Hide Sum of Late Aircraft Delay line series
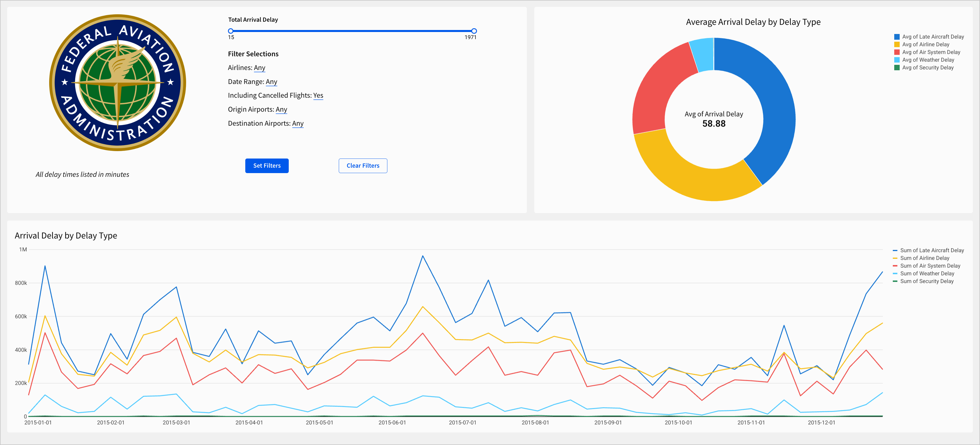The image size is (980, 445). tap(931, 250)
